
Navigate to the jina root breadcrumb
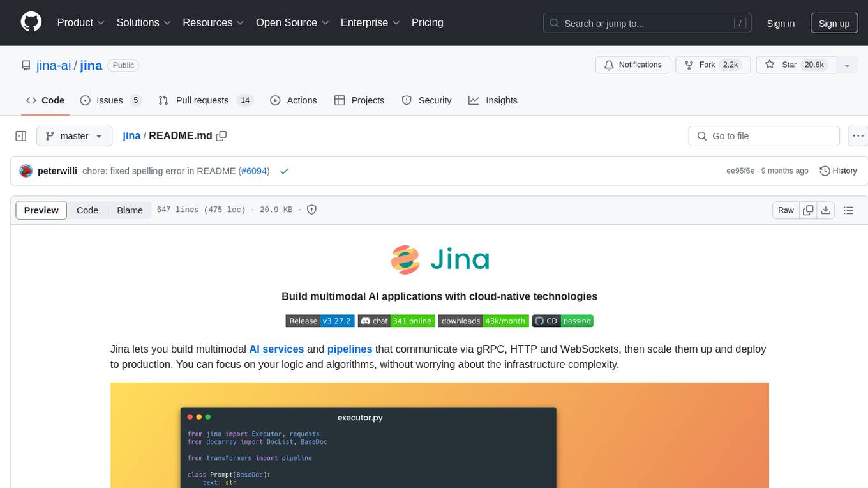[131, 136]
